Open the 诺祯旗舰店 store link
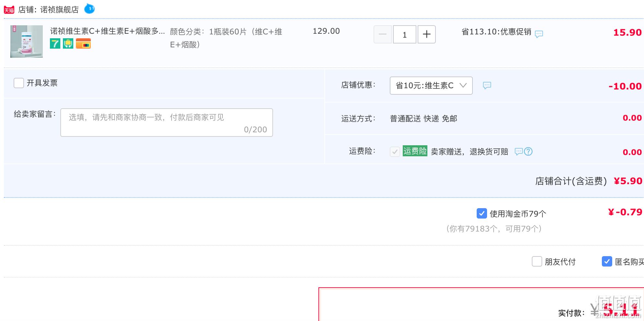Image resolution: width=644 pixels, height=321 pixels. click(x=59, y=10)
